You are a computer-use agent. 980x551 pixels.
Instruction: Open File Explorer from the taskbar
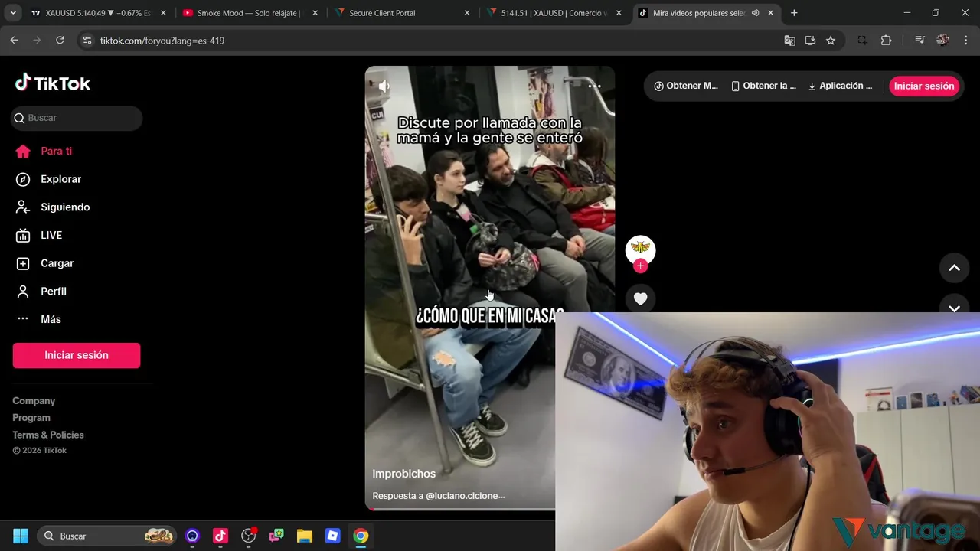305,536
